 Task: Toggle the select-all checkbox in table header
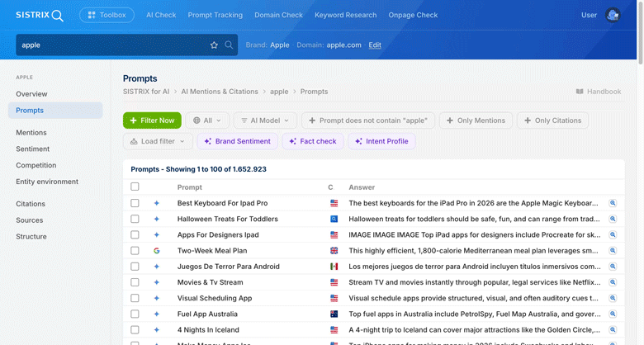135,187
